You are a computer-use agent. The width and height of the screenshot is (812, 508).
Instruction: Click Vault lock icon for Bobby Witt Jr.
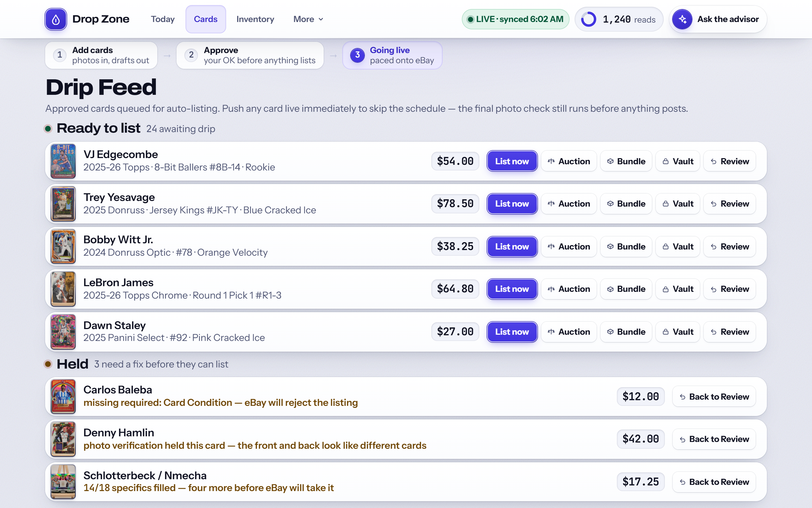tap(666, 247)
